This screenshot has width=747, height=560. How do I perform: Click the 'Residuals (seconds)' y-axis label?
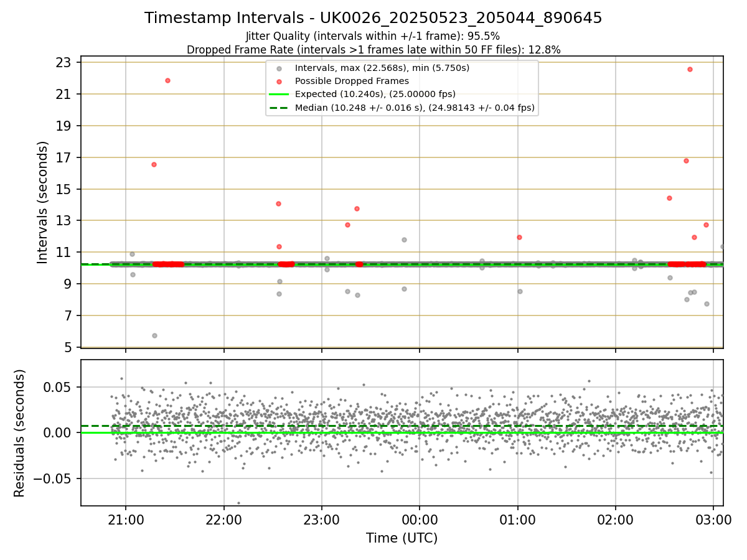[x=20, y=433]
